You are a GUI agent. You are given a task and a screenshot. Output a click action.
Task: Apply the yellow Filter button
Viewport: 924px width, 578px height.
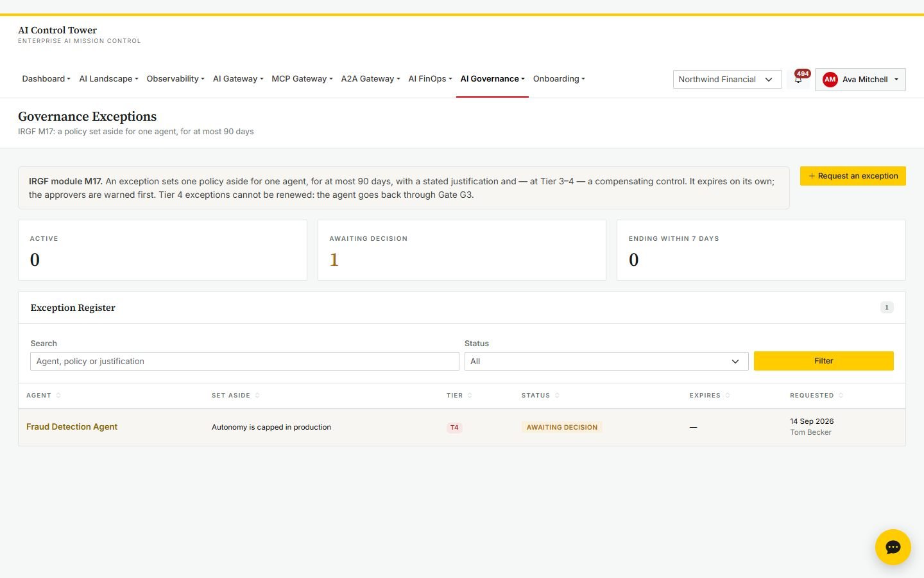click(x=823, y=361)
